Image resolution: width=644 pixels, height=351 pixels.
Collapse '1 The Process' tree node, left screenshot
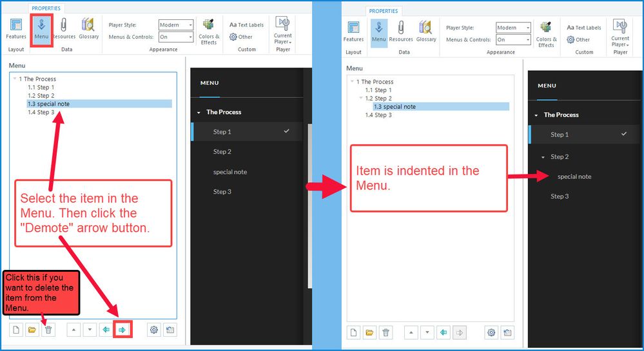pos(15,79)
